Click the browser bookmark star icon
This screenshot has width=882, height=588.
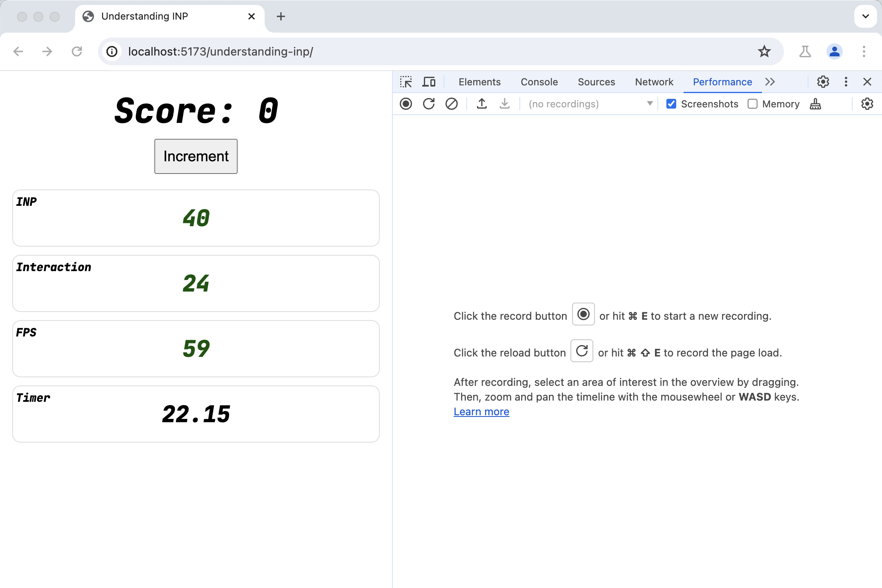click(x=763, y=52)
